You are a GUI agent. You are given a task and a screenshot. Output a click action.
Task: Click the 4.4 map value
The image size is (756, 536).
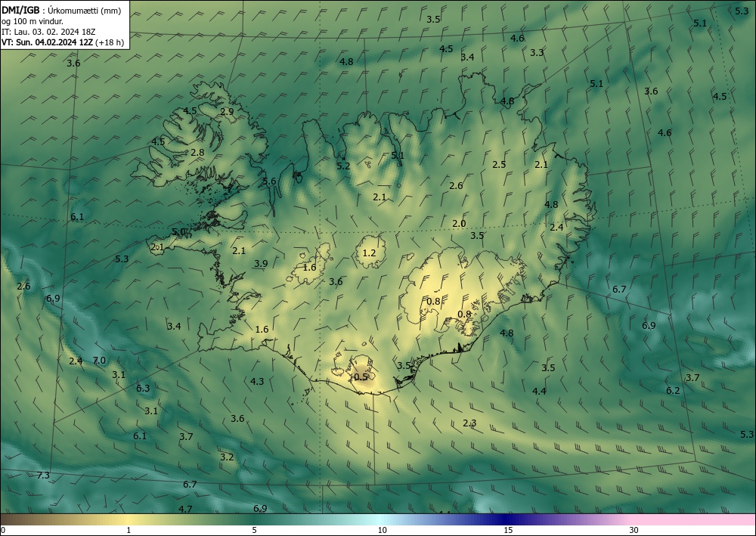point(539,391)
